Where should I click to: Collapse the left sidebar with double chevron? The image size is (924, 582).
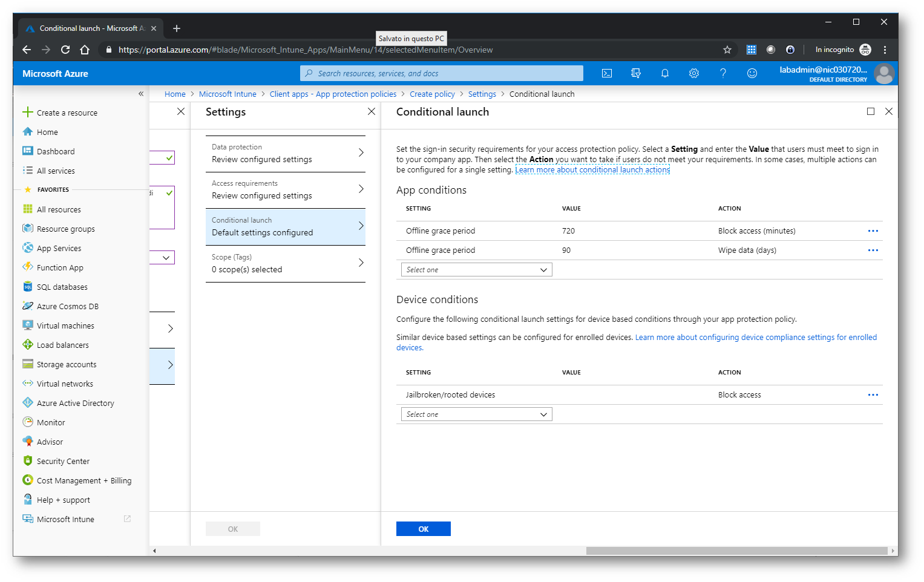tap(141, 94)
